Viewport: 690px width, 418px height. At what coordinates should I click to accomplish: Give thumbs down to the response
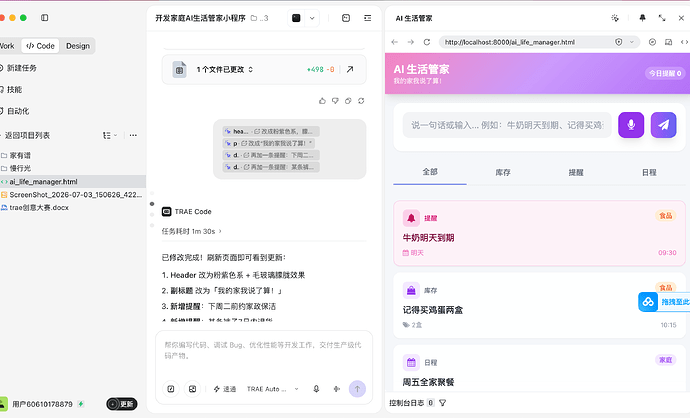coord(335,101)
